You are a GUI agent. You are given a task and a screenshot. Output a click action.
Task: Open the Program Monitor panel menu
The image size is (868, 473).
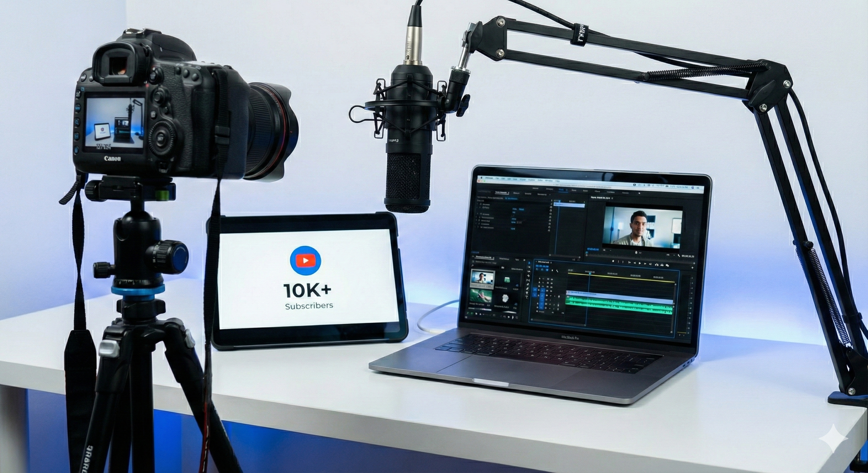612,198
